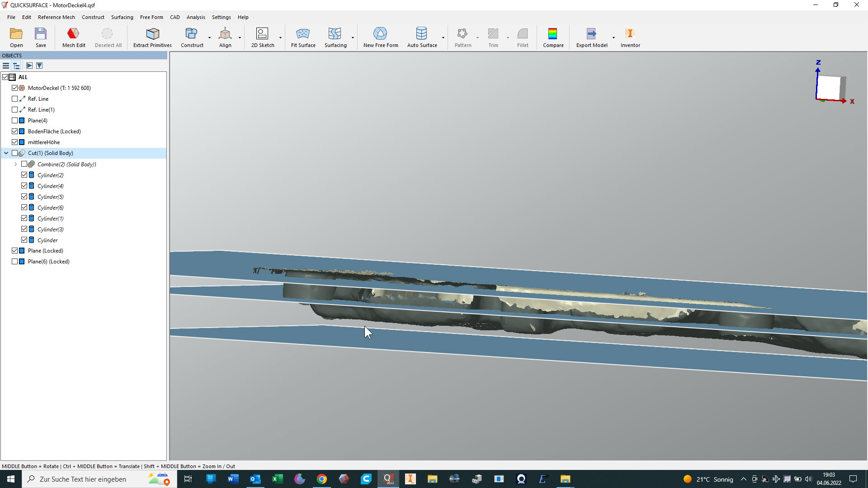
Task: Open the Analysis menu
Action: 195,17
